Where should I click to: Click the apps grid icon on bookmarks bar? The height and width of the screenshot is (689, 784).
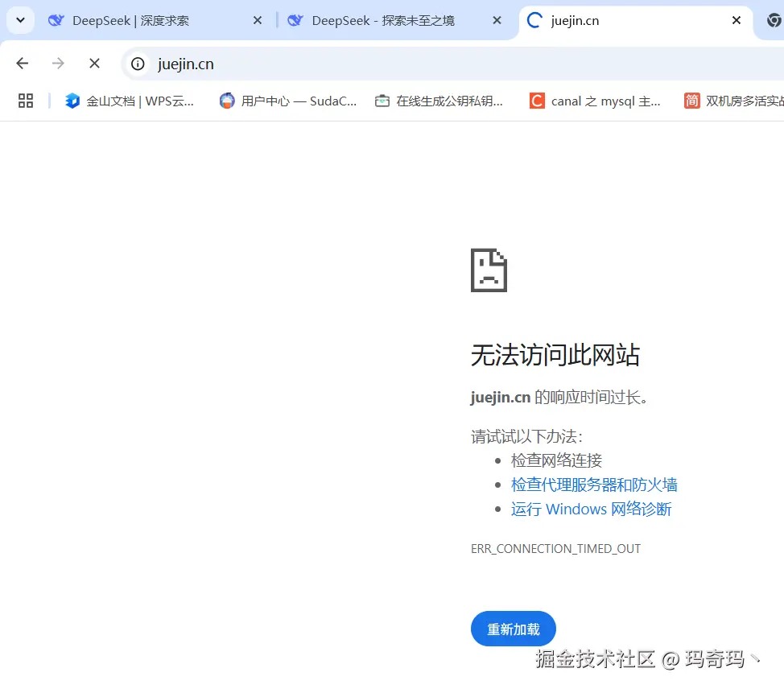(25, 101)
